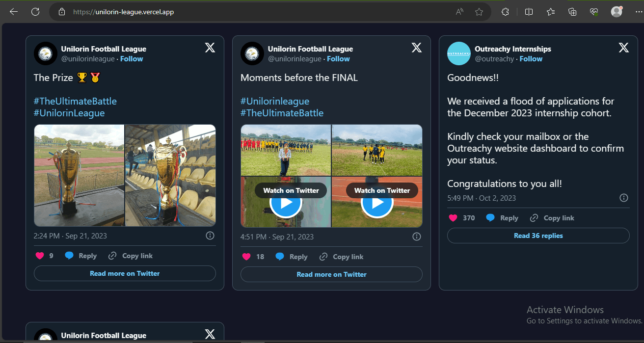Open @unilorinleague handle on The Prize tweet
644x343 pixels.
click(88, 59)
